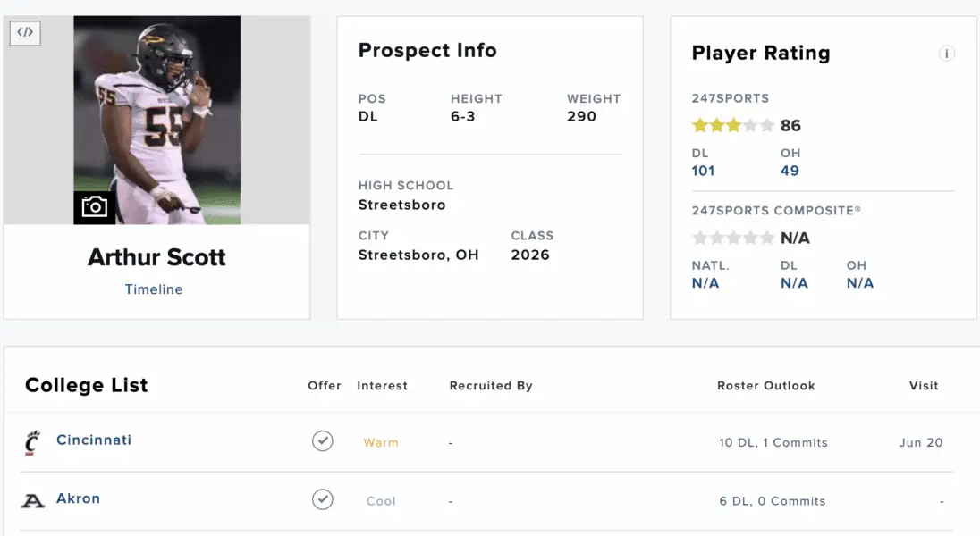The height and width of the screenshot is (536, 980).
Task: Click the Roster Outlook column header
Action: tap(765, 386)
